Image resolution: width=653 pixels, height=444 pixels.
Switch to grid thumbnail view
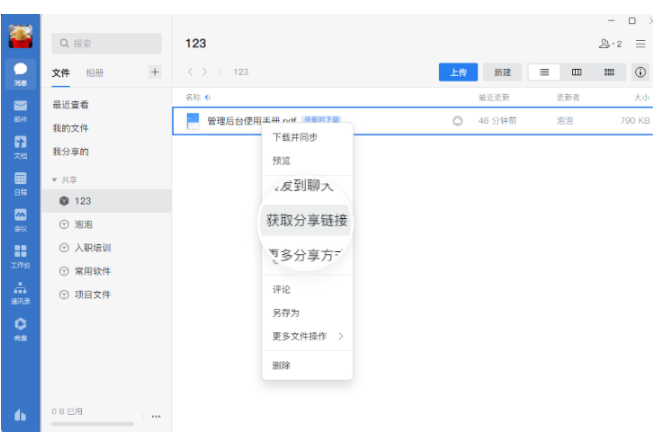(x=607, y=72)
